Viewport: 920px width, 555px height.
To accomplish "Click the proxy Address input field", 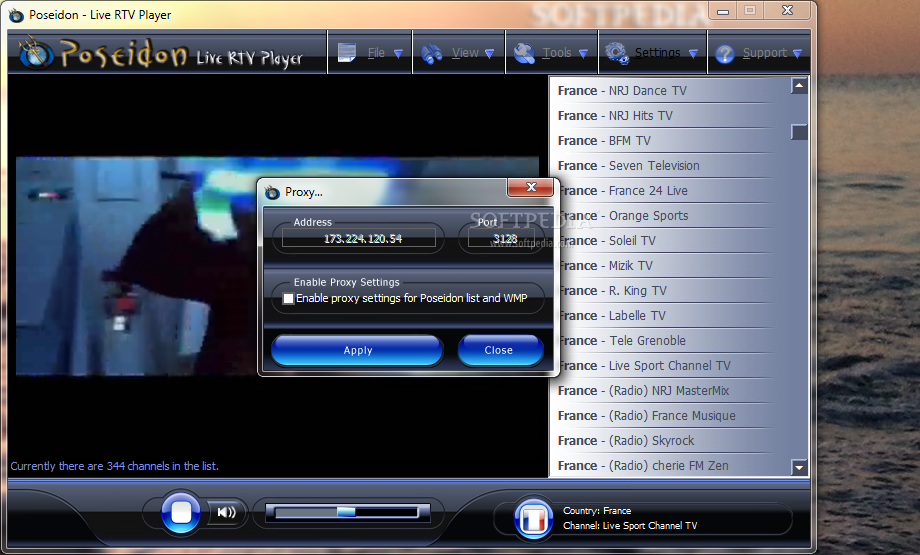I will (x=359, y=238).
